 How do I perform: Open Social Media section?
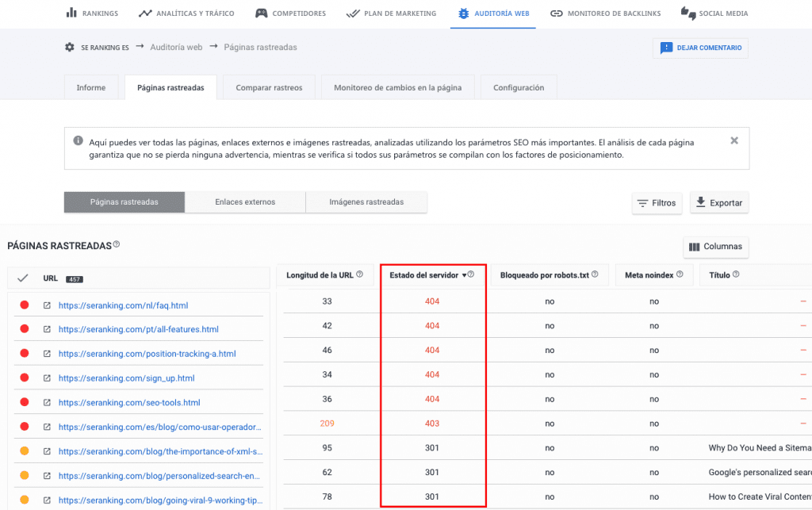714,13
